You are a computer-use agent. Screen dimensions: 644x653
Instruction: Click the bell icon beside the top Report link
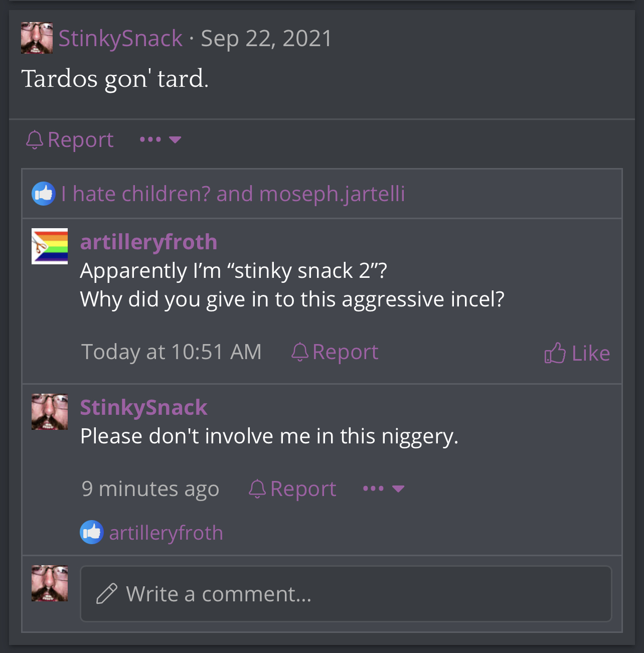tap(35, 140)
